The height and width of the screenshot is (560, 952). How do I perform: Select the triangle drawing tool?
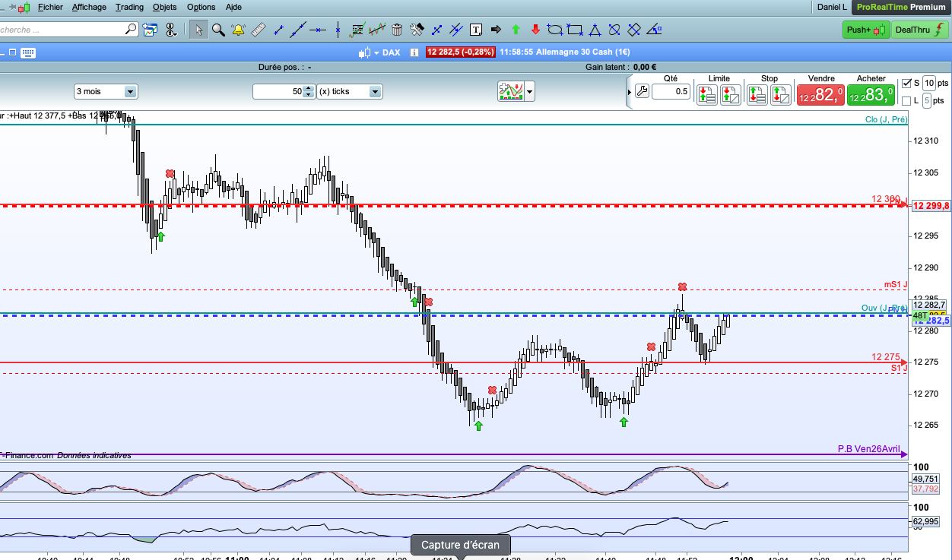pos(595,30)
